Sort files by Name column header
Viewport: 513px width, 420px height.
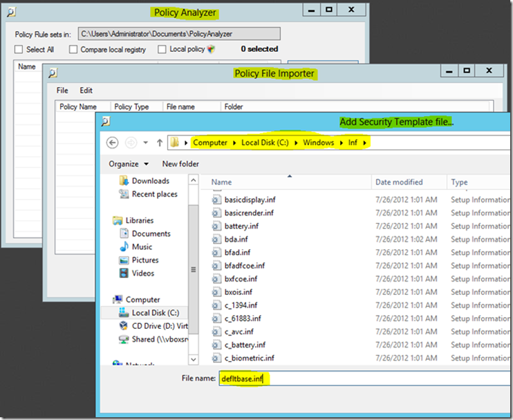(x=221, y=182)
